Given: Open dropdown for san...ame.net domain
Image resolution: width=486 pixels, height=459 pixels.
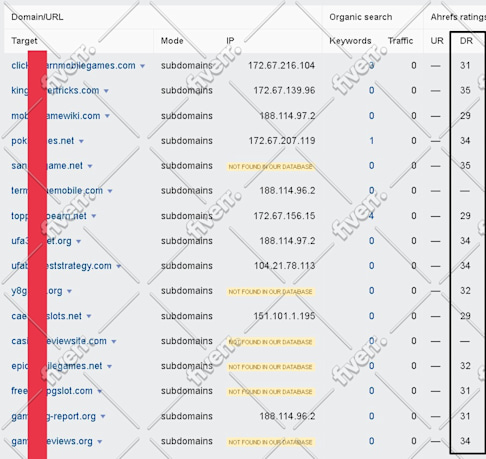Looking at the screenshot, I should (90, 166).
